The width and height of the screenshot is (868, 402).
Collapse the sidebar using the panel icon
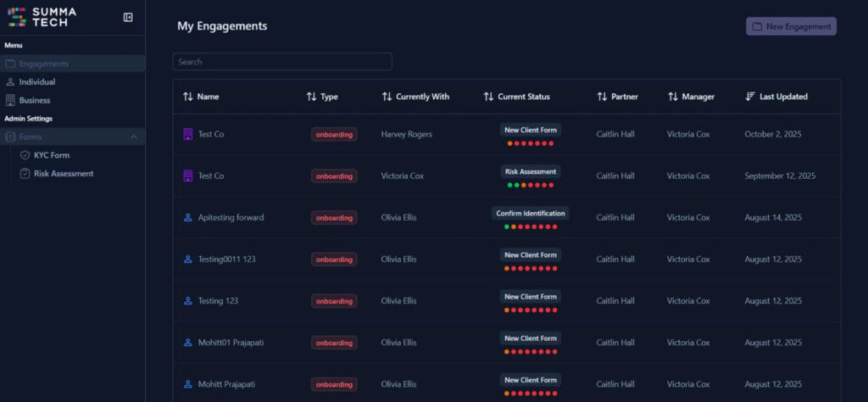click(128, 17)
